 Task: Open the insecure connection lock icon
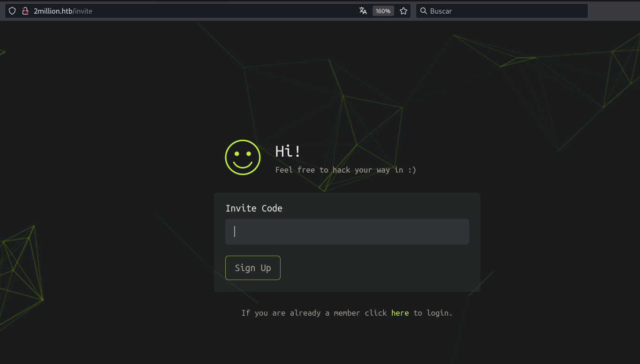tap(25, 11)
